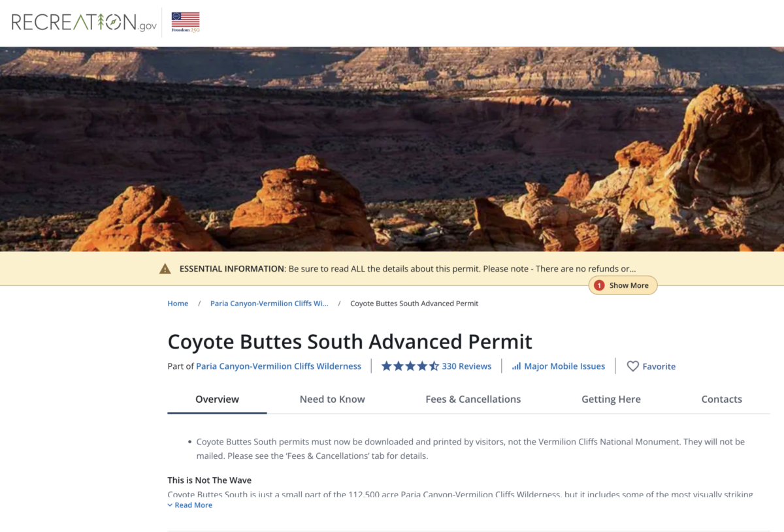
Task: Click the star rating icons
Action: coord(410,366)
